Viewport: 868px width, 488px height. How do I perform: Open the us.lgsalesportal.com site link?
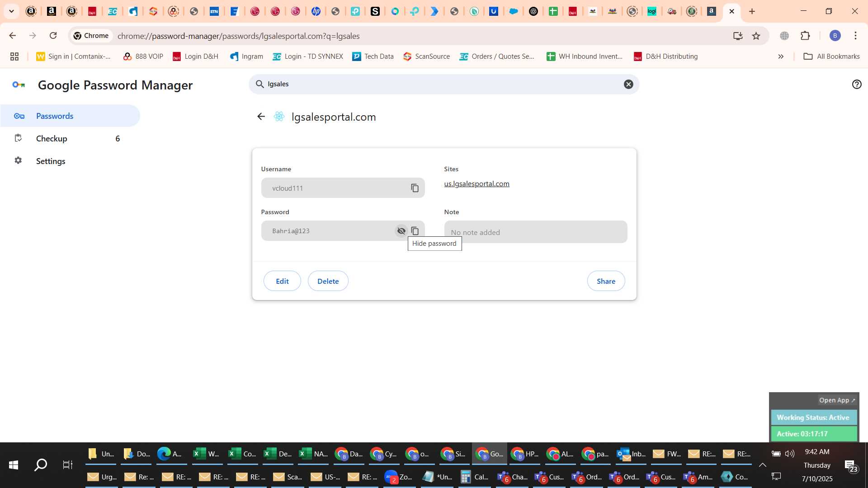(x=476, y=184)
